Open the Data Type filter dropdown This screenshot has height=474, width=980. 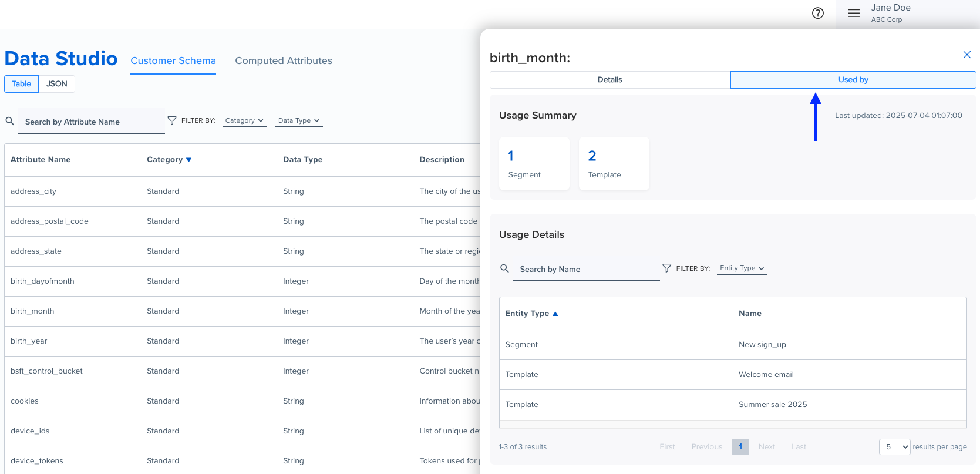coord(299,120)
